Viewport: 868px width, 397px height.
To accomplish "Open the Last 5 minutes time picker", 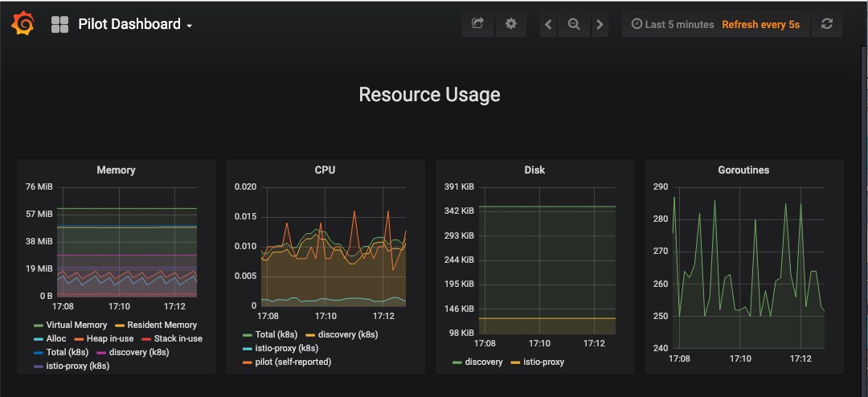I will pyautogui.click(x=673, y=25).
